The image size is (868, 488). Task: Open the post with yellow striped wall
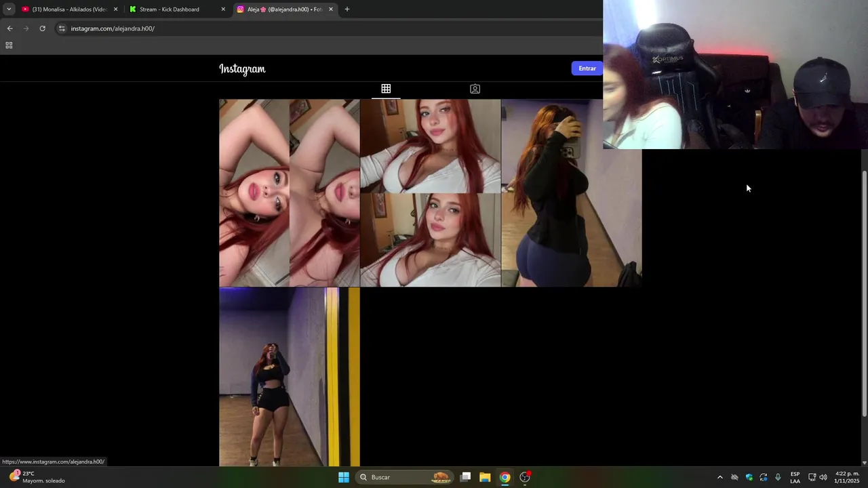point(290,377)
